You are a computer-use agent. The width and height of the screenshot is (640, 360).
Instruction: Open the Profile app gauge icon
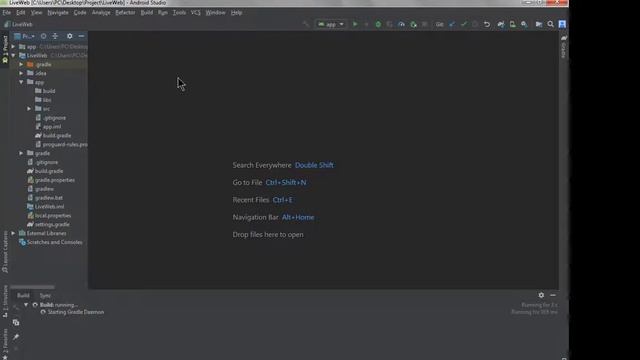[x=402, y=24]
